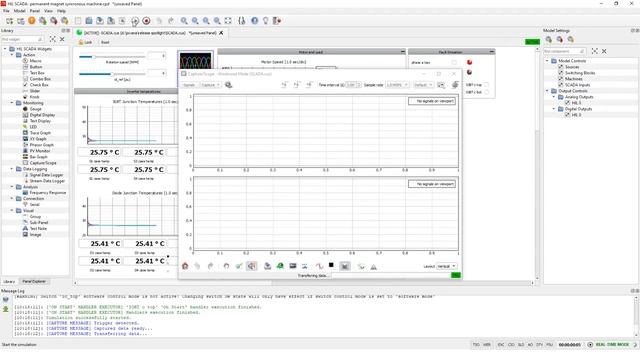Collapse the Model Controls node
Viewport: 640px width, 360px height.
point(547,61)
